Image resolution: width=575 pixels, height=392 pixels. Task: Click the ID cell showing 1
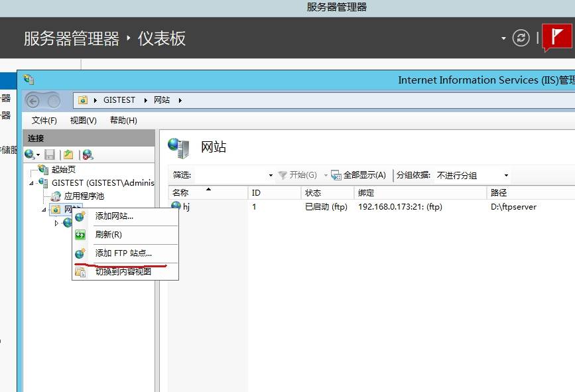click(x=254, y=207)
